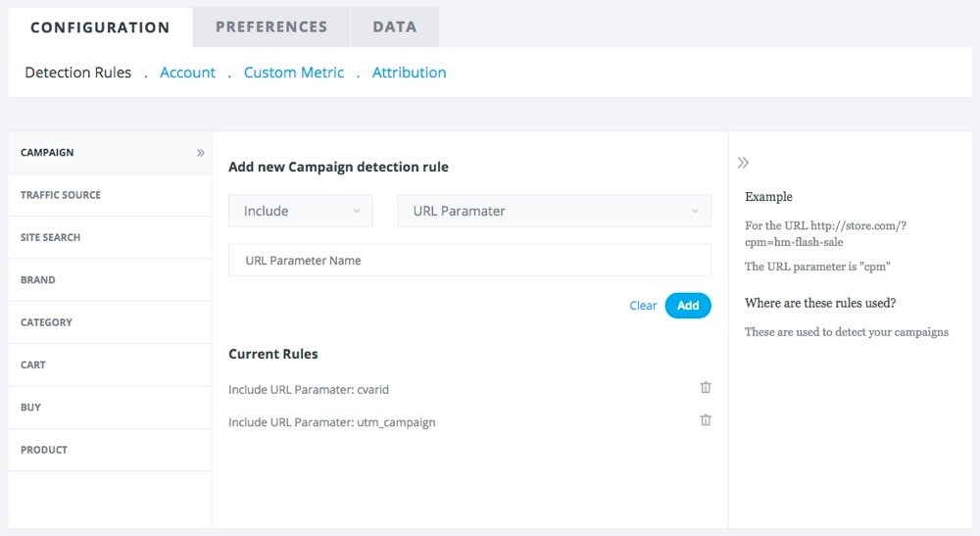Open the Account settings link
This screenshot has width=980, height=536.
187,73
